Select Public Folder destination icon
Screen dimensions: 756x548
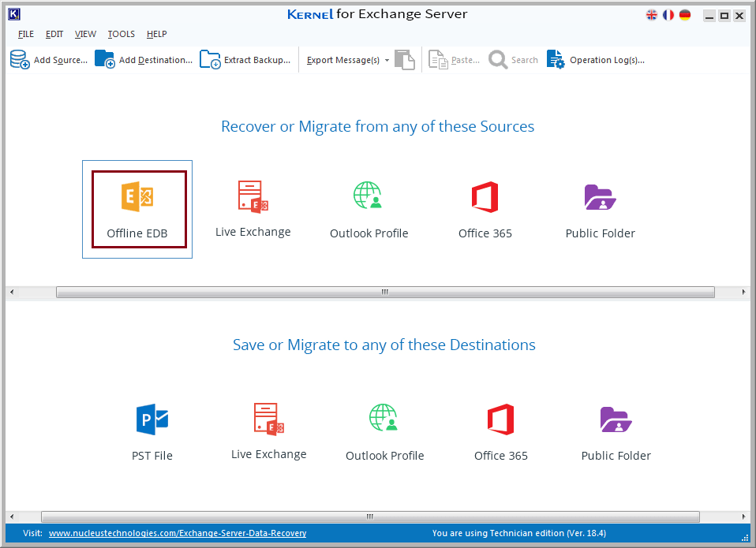[x=616, y=419]
